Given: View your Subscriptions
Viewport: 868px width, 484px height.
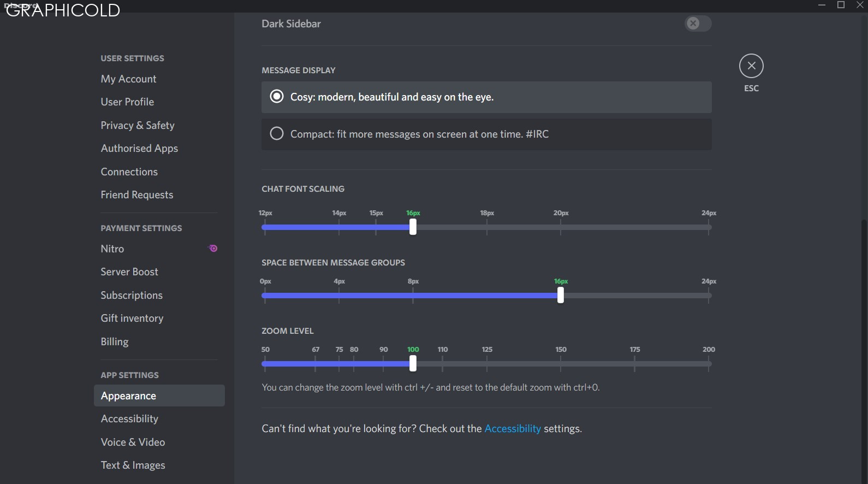Looking at the screenshot, I should [x=132, y=295].
